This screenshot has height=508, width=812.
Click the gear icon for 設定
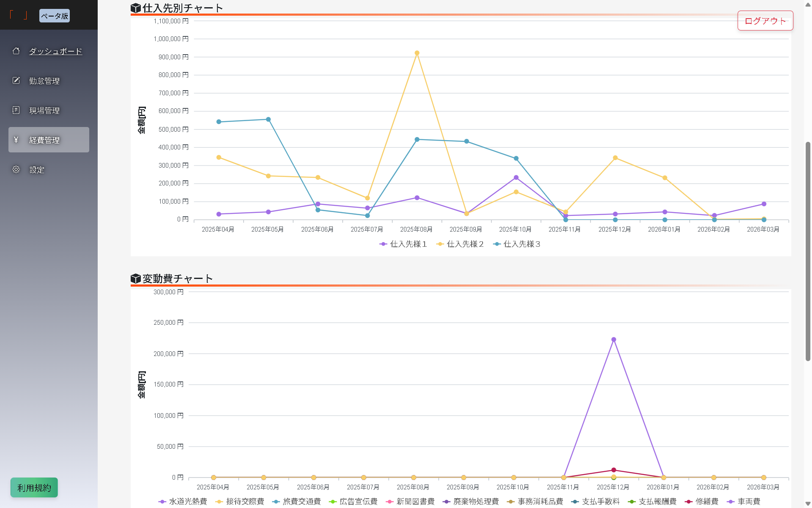pos(16,169)
